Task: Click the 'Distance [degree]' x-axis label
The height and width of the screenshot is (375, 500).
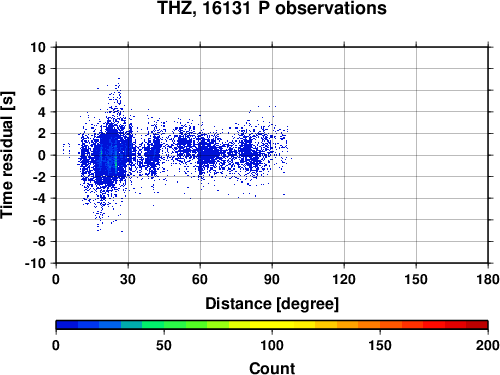Action: point(272,304)
